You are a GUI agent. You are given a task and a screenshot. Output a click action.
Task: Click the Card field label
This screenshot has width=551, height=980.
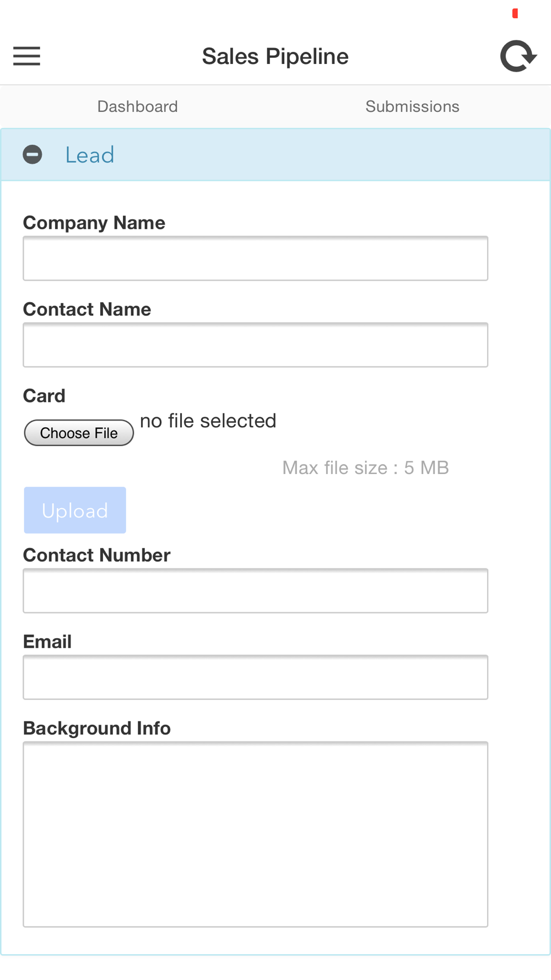click(44, 396)
